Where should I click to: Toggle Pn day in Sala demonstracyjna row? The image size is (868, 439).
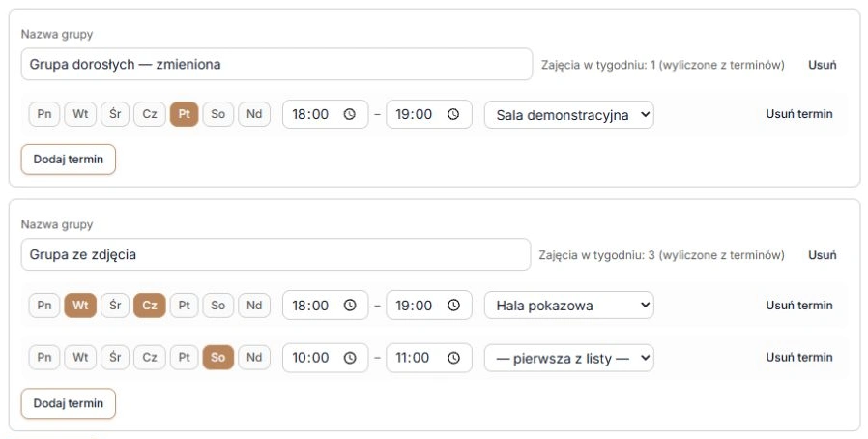tap(44, 114)
